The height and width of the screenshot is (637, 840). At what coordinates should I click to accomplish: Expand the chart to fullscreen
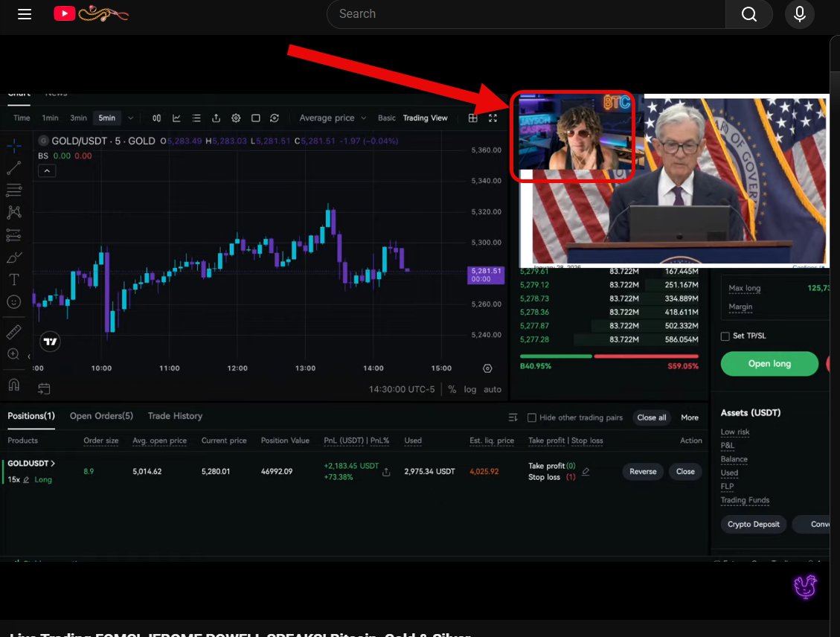point(493,118)
